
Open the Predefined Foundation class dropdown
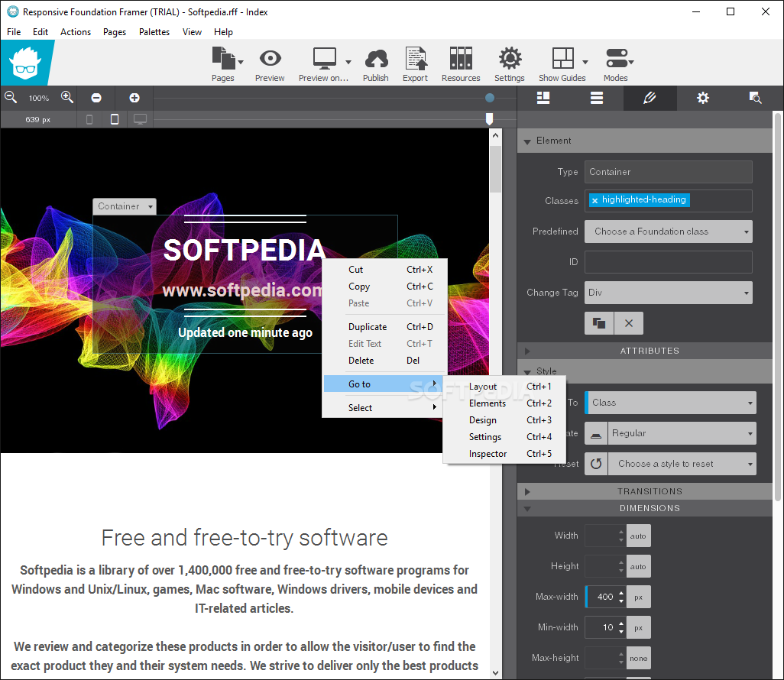pyautogui.click(x=669, y=232)
